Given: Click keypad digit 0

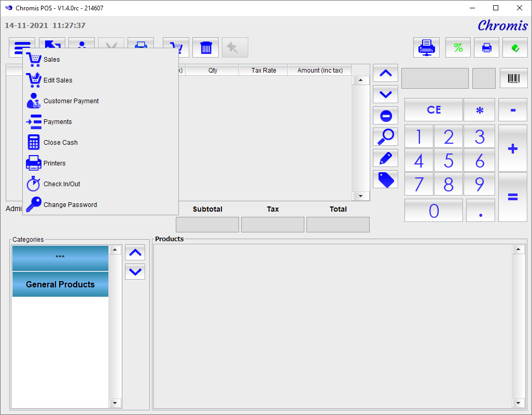Looking at the screenshot, I should pyautogui.click(x=433, y=211).
